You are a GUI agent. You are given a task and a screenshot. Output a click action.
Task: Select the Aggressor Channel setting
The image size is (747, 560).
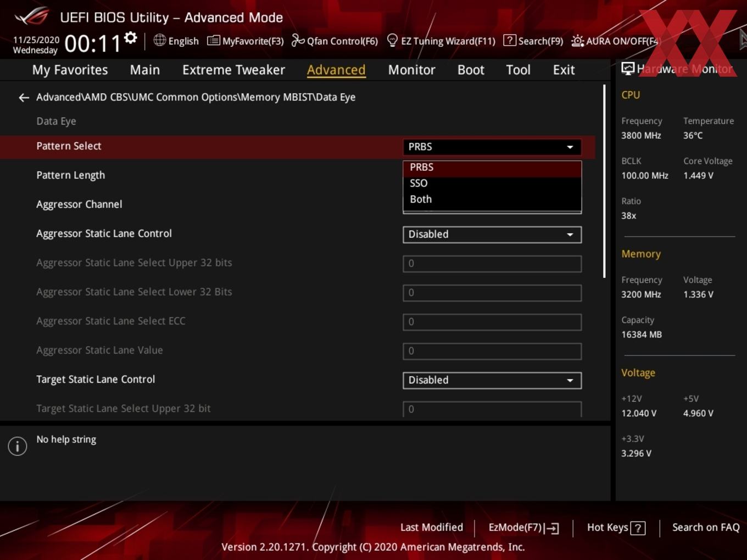tap(79, 204)
